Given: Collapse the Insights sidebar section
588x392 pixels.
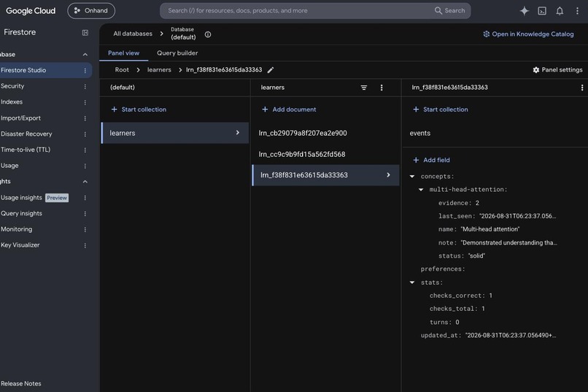Looking at the screenshot, I should tap(85, 182).
